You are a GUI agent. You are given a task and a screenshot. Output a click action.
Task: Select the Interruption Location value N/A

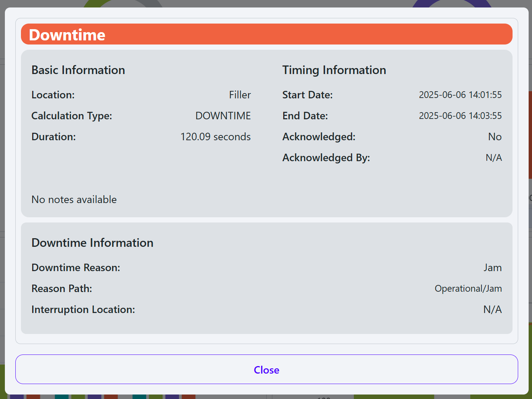tap(492, 310)
